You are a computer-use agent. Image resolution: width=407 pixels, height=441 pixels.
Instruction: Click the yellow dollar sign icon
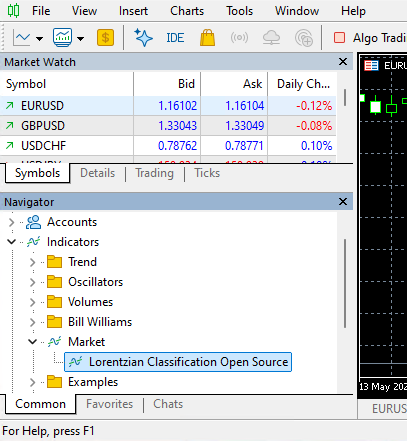pos(105,38)
